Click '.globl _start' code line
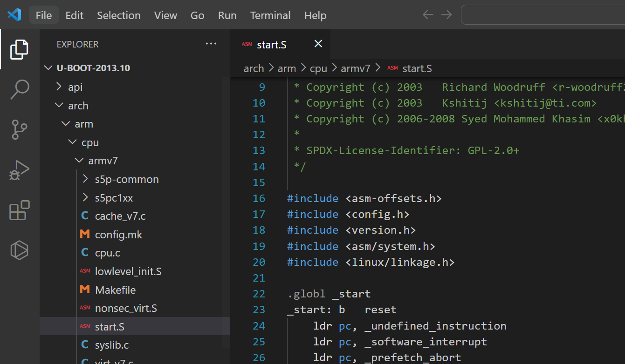The height and width of the screenshot is (364, 625). pyautogui.click(x=329, y=294)
